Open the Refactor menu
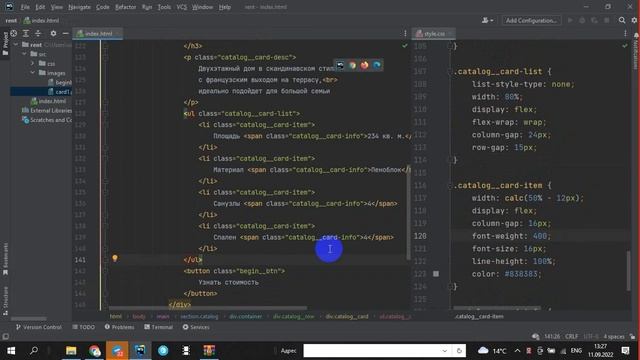Screen dimensions: 640x360 pos(126,7)
